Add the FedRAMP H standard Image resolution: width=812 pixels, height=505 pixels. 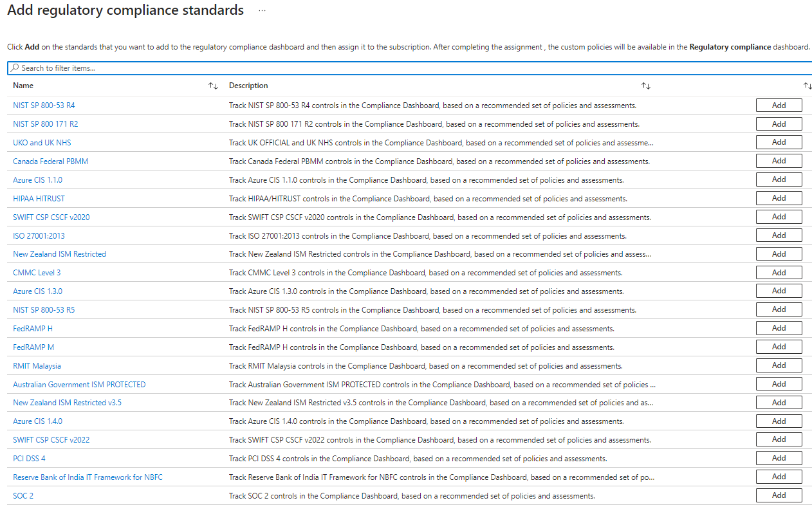point(779,328)
